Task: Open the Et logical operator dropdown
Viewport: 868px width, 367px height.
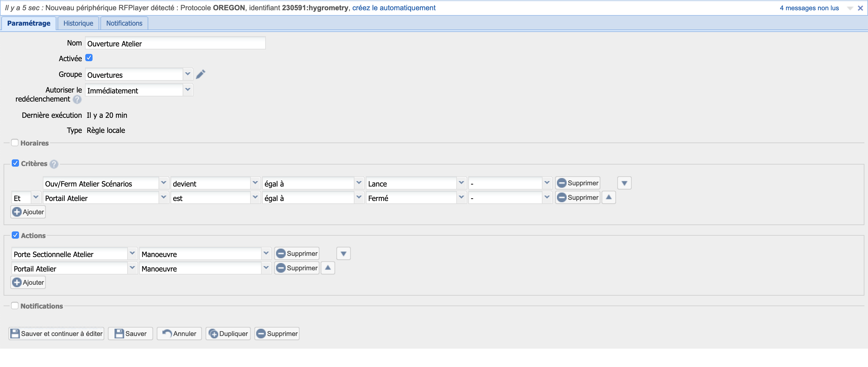Action: pos(36,197)
